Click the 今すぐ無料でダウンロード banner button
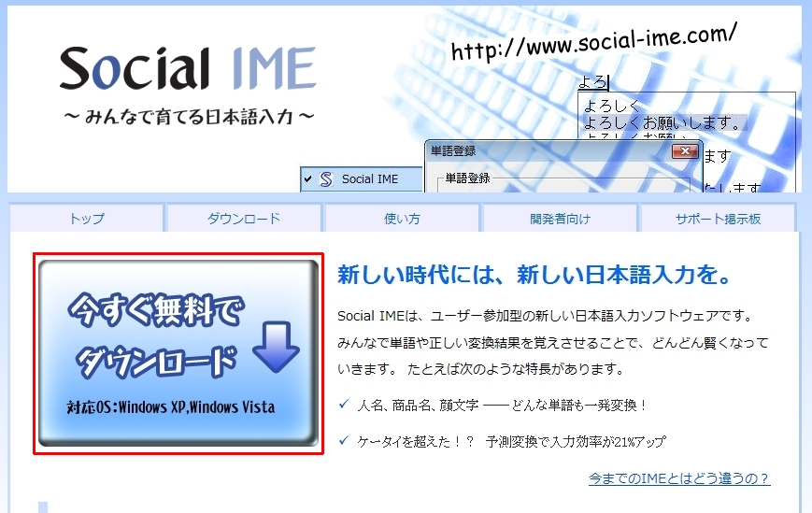 (x=178, y=353)
